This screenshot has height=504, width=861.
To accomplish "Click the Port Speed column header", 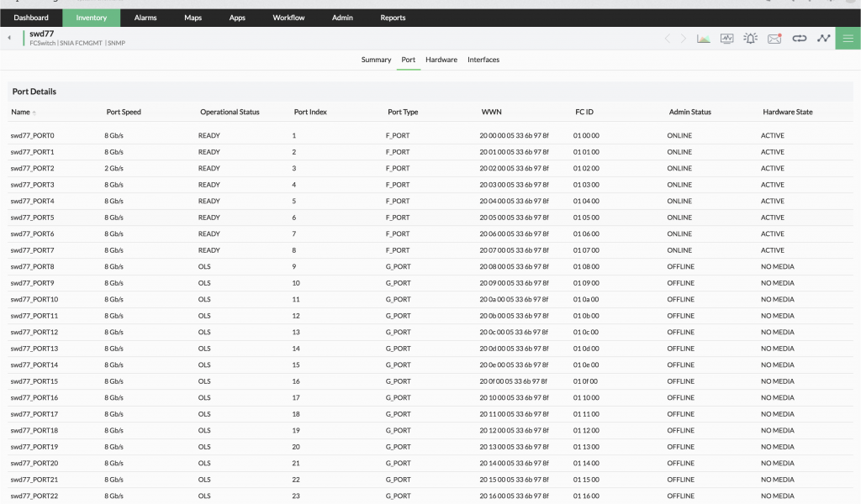I will pos(124,112).
